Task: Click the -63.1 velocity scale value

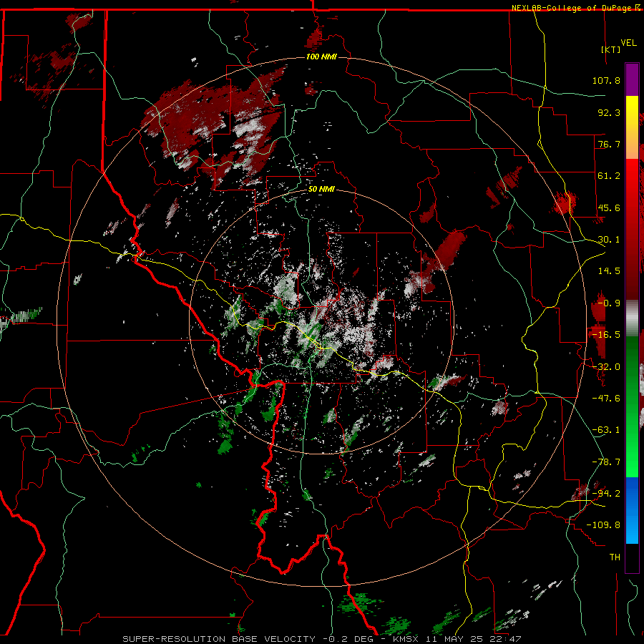Action: click(x=606, y=430)
